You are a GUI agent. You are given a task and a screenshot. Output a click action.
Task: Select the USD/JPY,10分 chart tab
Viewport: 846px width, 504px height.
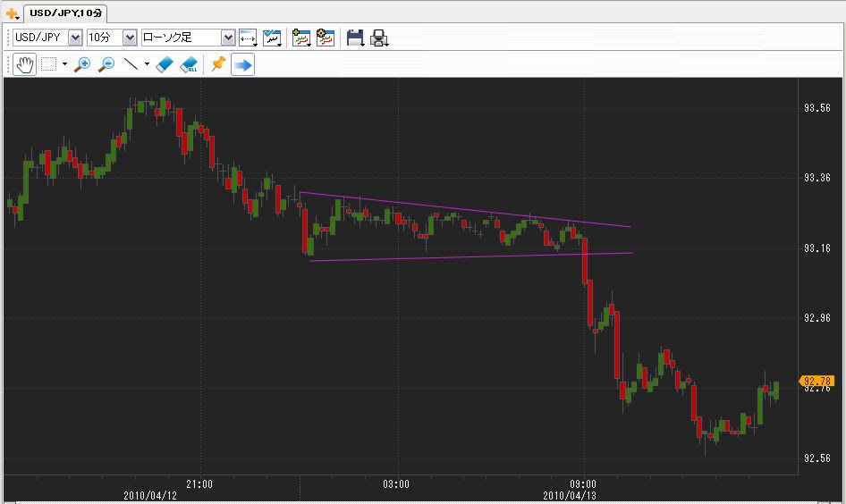[x=65, y=13]
